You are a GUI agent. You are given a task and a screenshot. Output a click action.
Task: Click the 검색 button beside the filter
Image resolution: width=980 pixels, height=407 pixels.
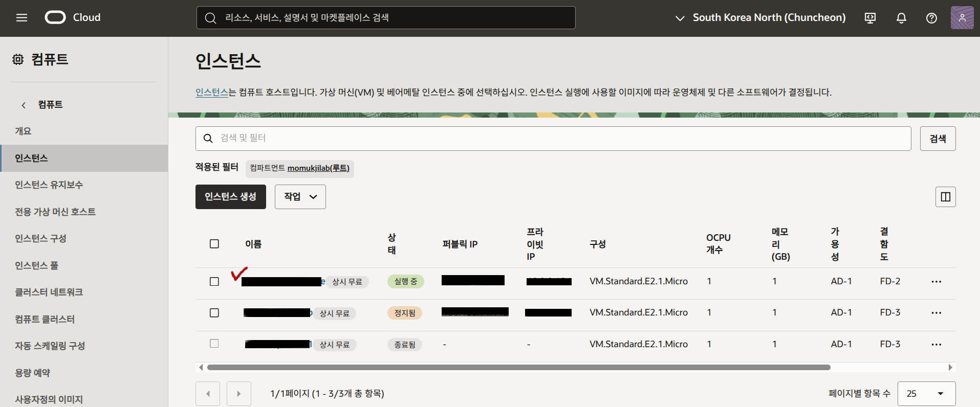(938, 139)
